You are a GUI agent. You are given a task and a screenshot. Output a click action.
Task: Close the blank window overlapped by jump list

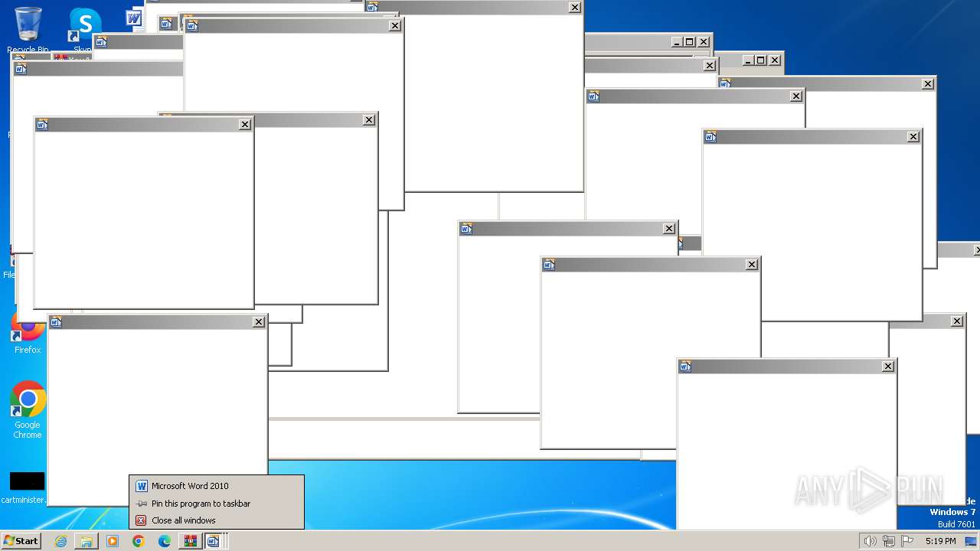(259, 322)
